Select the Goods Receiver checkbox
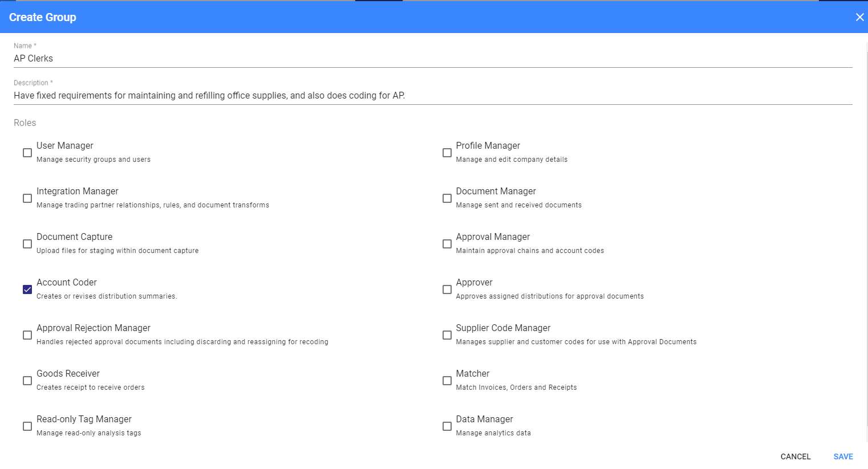Screen dimensions: 868x469 pos(27,381)
